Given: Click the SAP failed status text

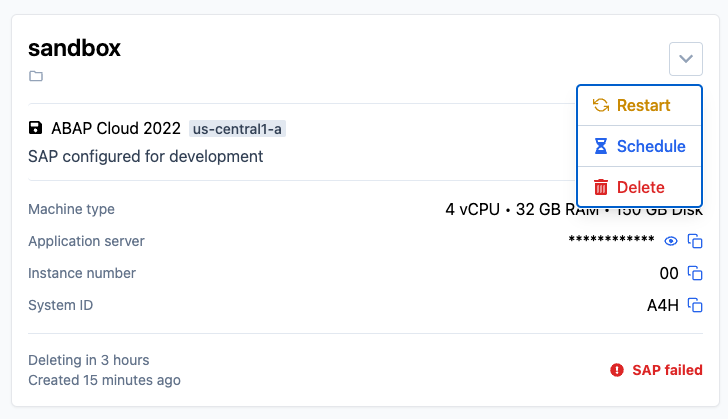Looking at the screenshot, I should click(x=667, y=370).
